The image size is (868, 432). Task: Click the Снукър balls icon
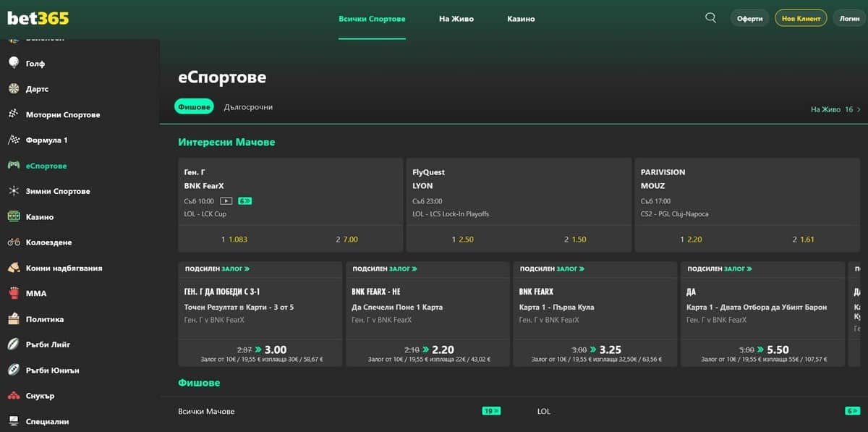coord(14,396)
